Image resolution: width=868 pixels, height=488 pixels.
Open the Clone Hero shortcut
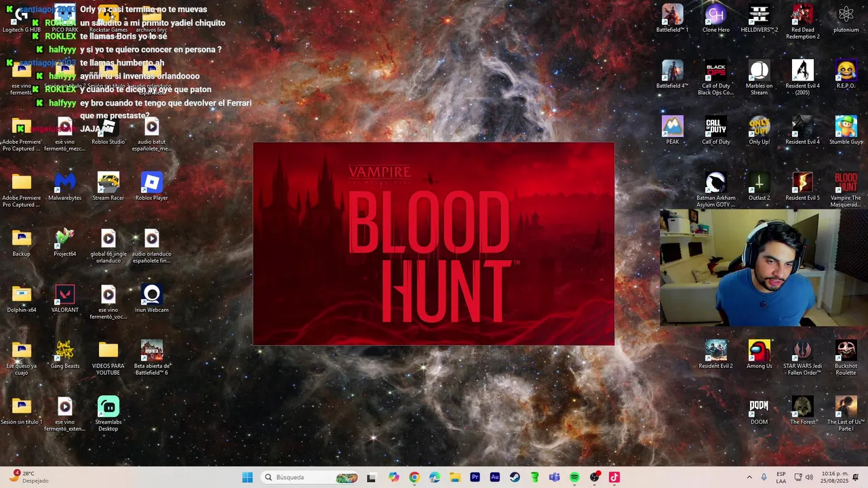(715, 18)
